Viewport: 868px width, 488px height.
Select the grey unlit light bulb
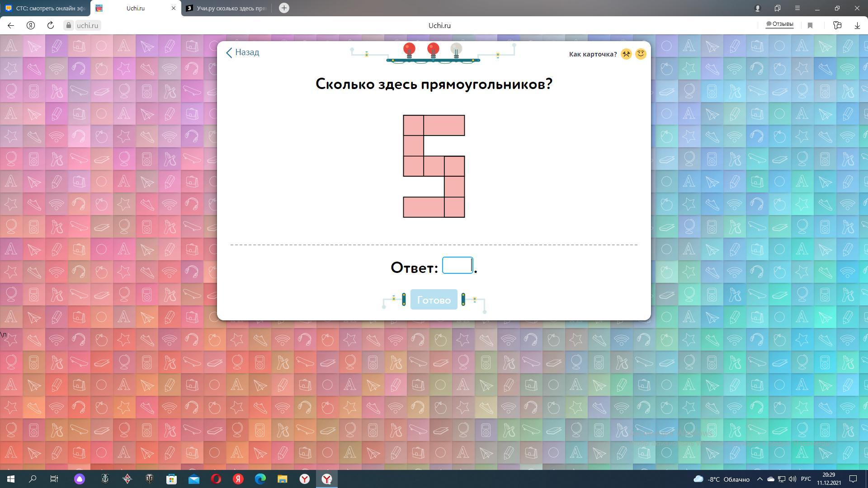(x=456, y=49)
